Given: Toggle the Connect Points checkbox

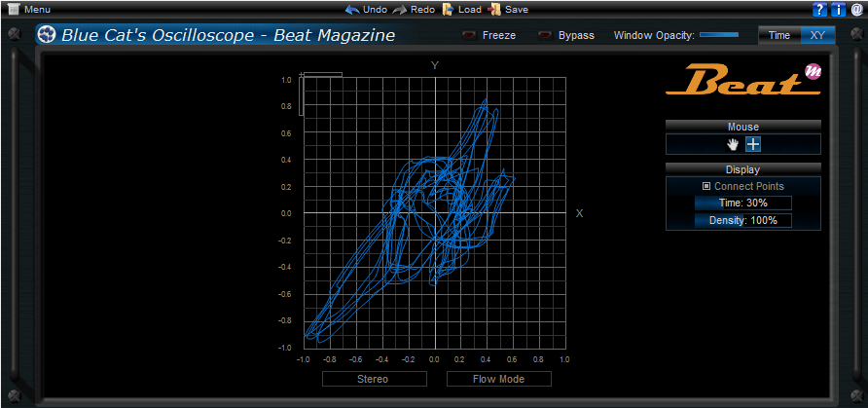Looking at the screenshot, I should point(706,187).
